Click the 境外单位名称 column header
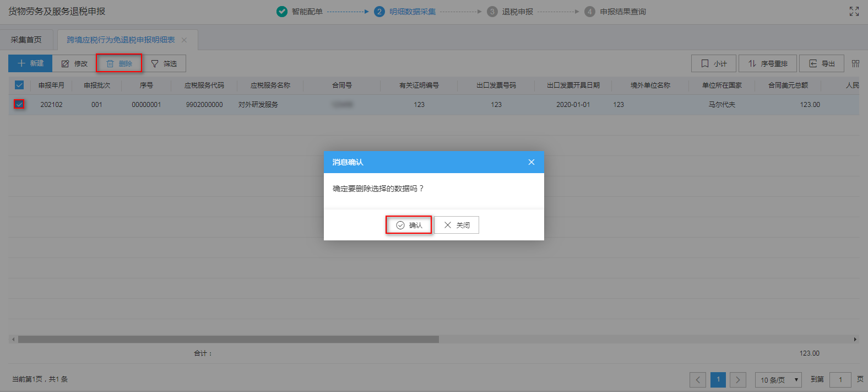This screenshot has height=392, width=868. tap(650, 85)
